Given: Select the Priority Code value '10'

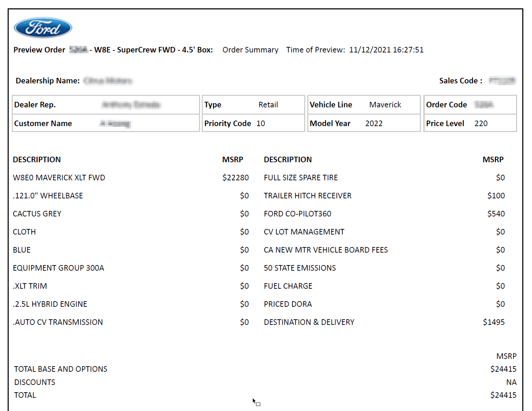Looking at the screenshot, I should (x=260, y=124).
